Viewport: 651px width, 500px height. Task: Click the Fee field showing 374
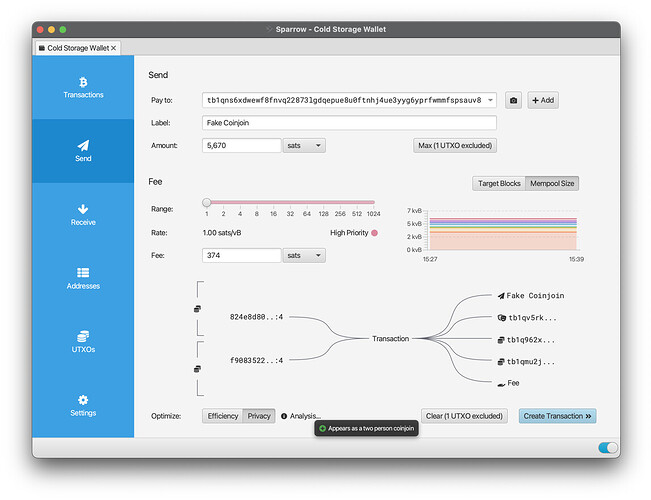[242, 255]
